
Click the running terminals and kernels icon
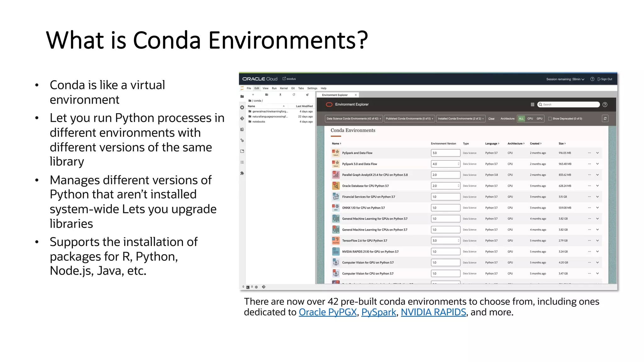[242, 107]
